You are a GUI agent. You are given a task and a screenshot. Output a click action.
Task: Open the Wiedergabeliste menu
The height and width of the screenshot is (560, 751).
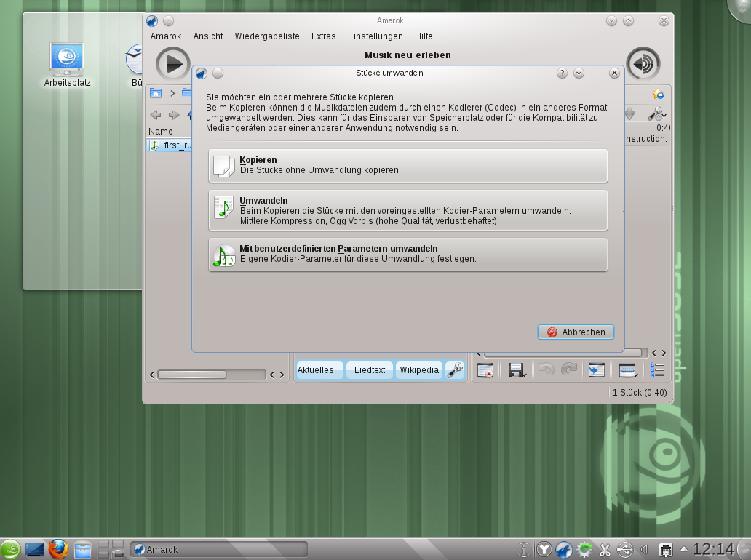click(267, 36)
